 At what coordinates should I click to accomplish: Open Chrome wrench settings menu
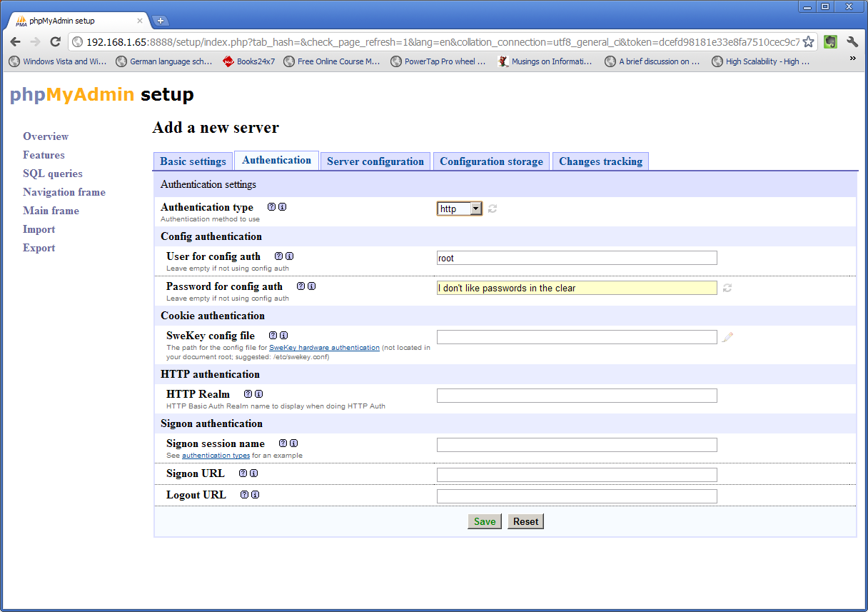pos(852,42)
